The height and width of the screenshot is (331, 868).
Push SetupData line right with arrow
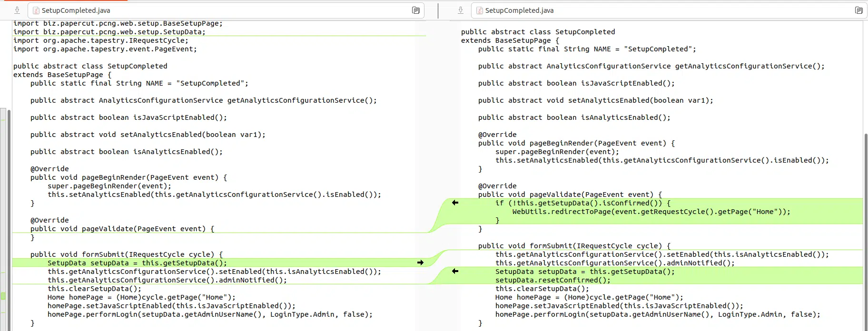pos(420,263)
